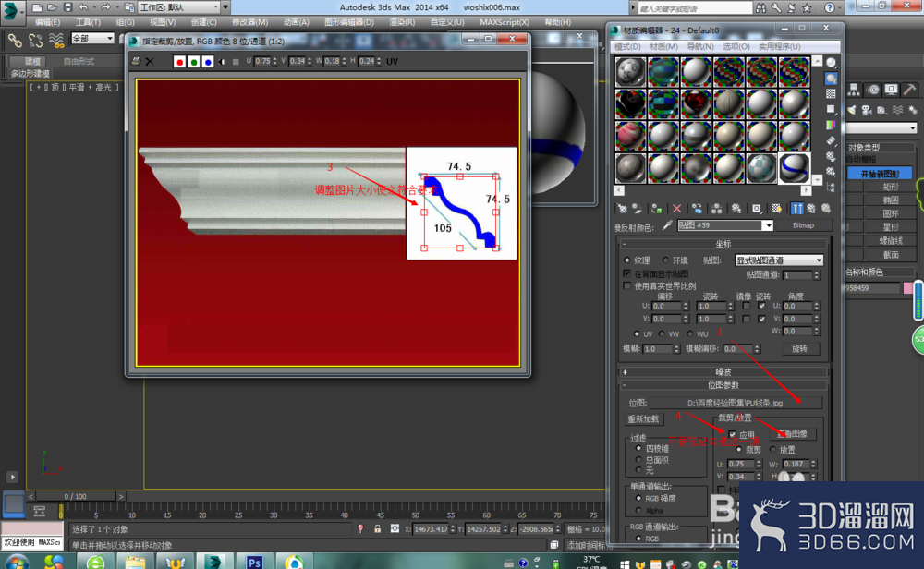
Task: Collapse the 坐标 rollout header
Action: 723,244
